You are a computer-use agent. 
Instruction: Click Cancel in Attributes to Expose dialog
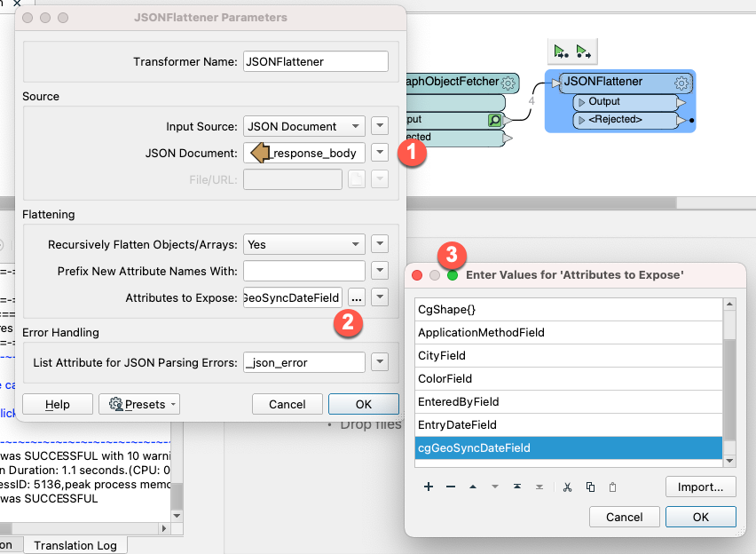pyautogui.click(x=625, y=517)
